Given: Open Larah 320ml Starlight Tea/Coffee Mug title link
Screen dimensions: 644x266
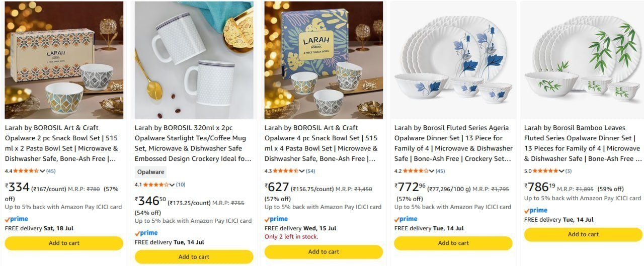Looking at the screenshot, I should (194, 143).
